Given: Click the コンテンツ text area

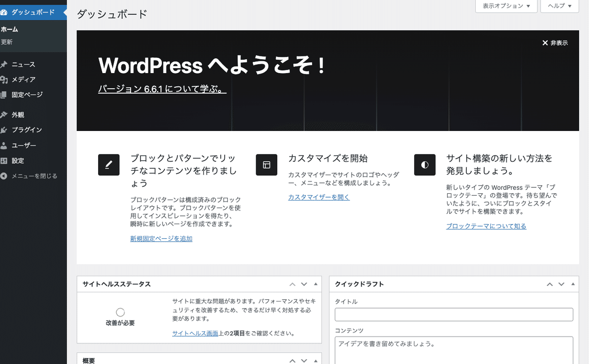Looking at the screenshot, I should (x=454, y=350).
